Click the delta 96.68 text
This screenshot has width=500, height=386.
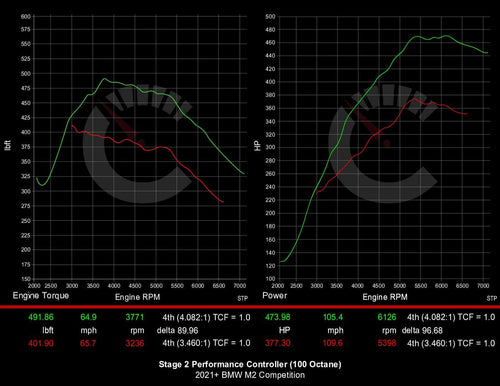422,330
